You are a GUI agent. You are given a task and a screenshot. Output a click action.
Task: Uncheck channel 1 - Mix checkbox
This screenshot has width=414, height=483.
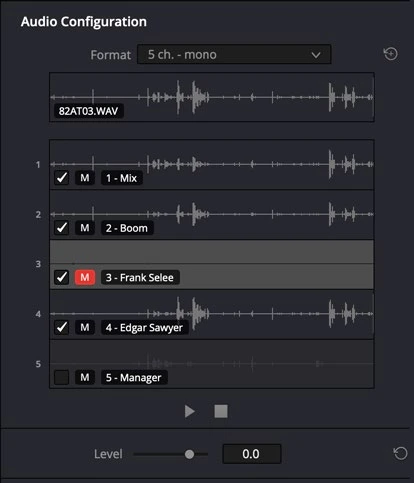coord(61,178)
